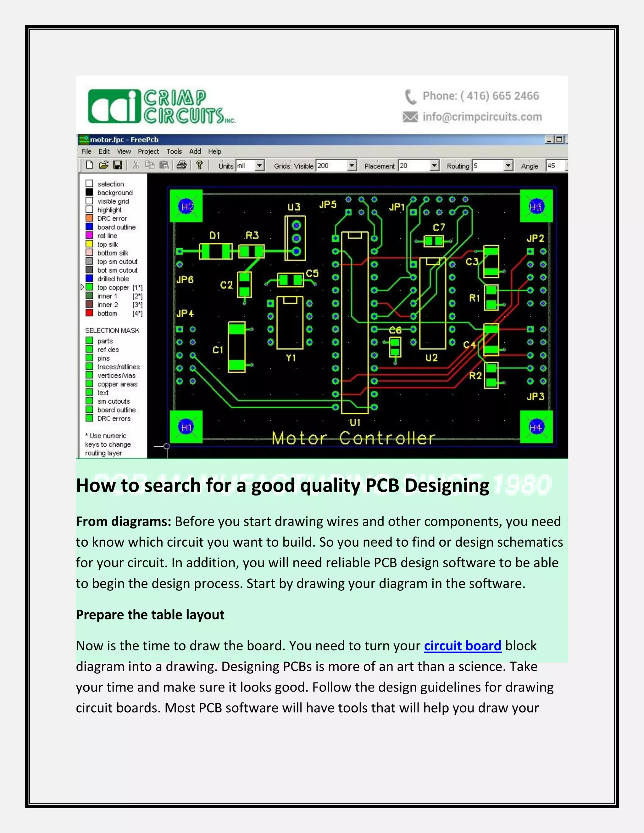644x833 pixels.
Task: Select mounting hole H4 on board
Action: [x=536, y=427]
